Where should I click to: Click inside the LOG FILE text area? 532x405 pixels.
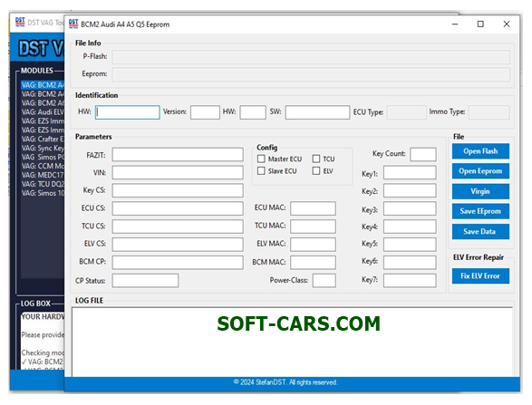(292, 342)
